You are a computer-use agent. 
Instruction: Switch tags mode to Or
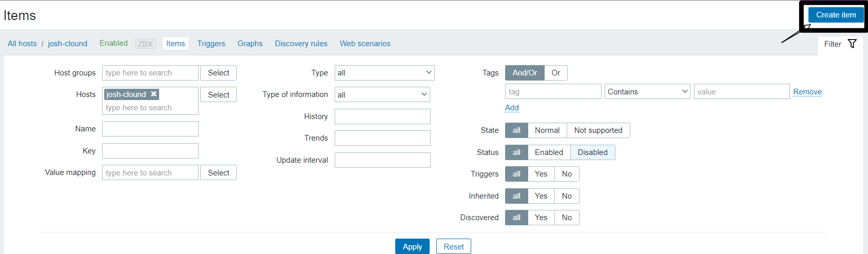click(556, 73)
